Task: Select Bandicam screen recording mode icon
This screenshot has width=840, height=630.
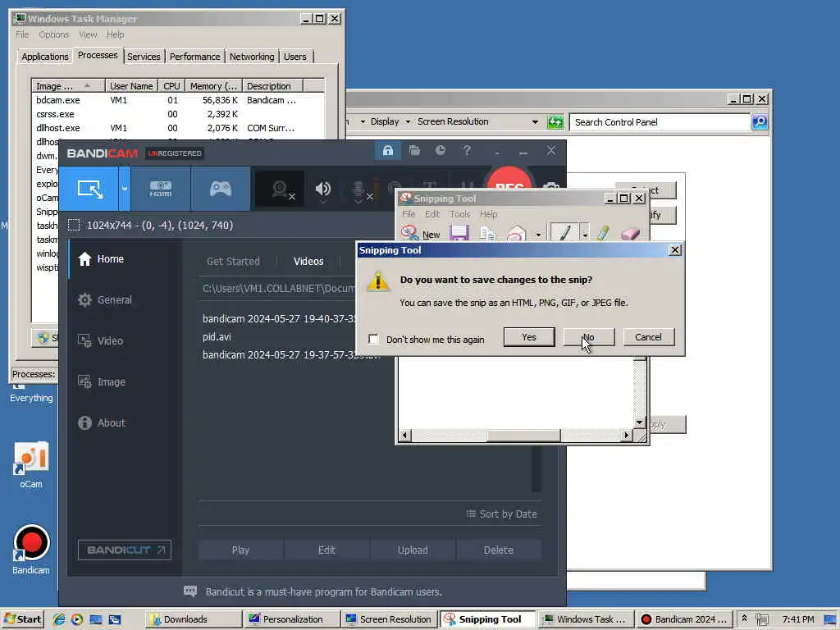Action: [x=89, y=189]
